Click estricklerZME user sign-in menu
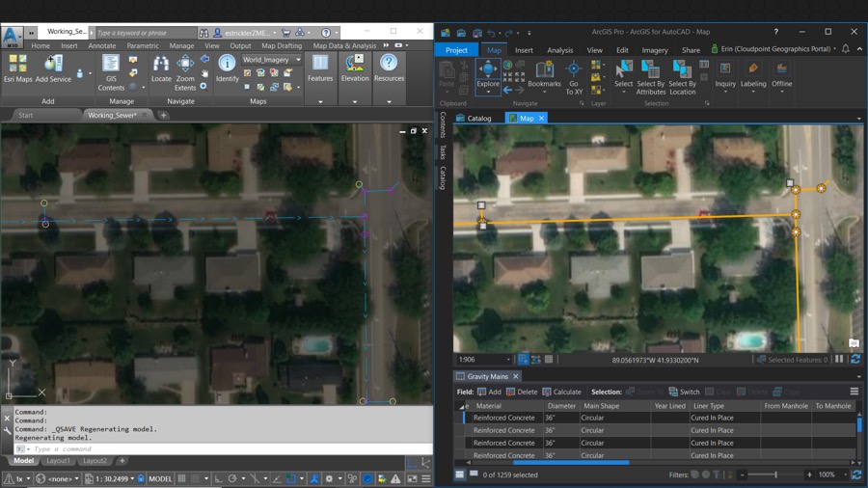The image size is (868, 488). (244, 33)
